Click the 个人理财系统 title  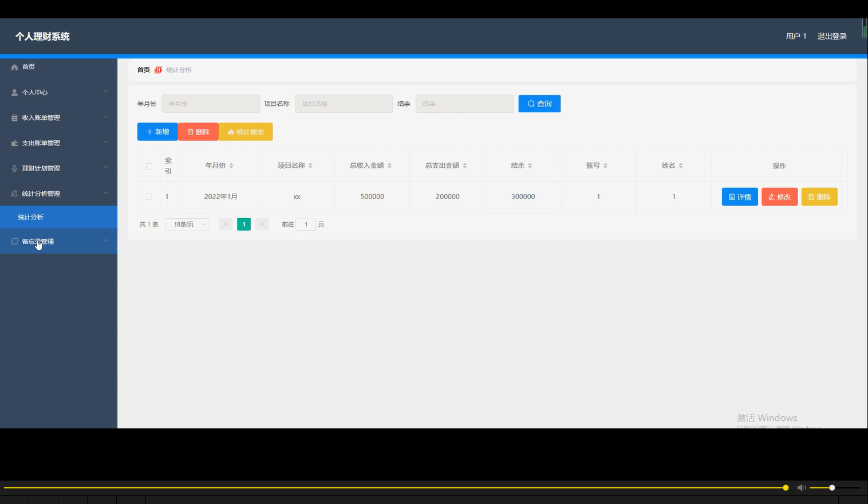point(42,36)
